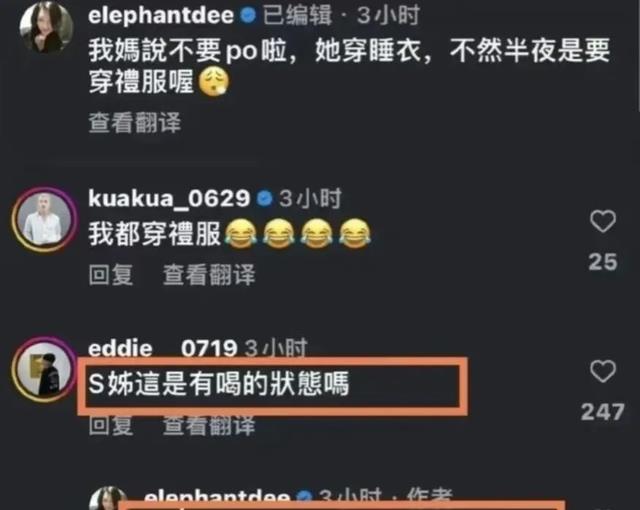This screenshot has width=640, height=510.
Task: Tap 查看翻译 under kuakua_0629's comment
Action: click(209, 275)
